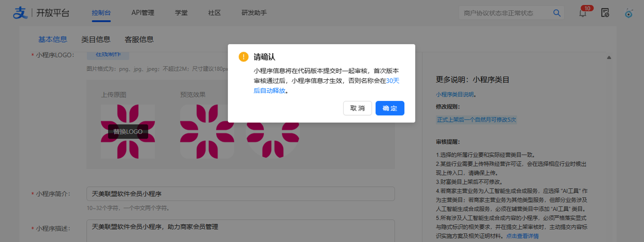The width and height of the screenshot is (644, 242).
Task: Click the 审核提醒 heading
Action: (448, 142)
